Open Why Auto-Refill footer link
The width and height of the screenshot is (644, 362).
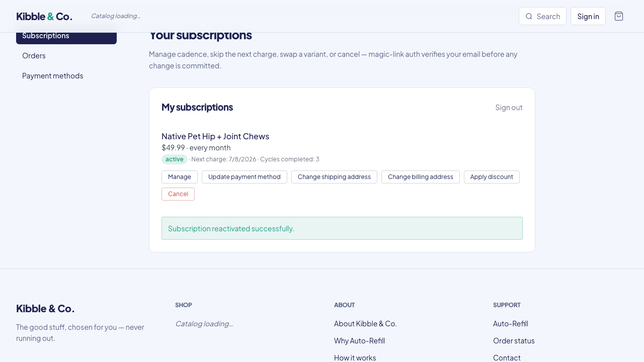[x=359, y=341]
